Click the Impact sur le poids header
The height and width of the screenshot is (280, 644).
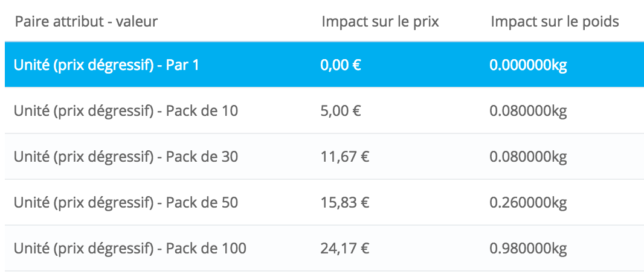click(x=555, y=21)
